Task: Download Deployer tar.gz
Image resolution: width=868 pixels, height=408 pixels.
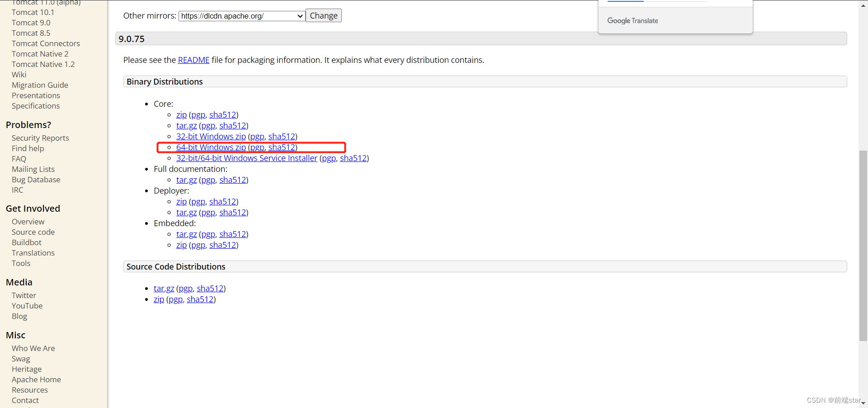Action: 186,213
